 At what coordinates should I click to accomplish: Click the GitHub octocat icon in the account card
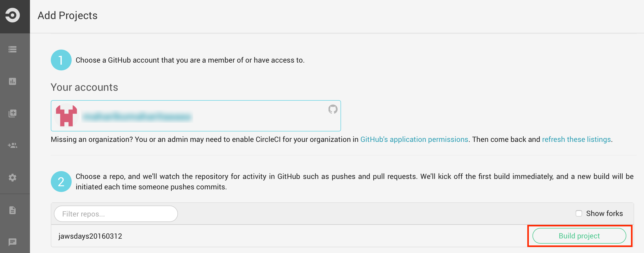[x=333, y=109]
